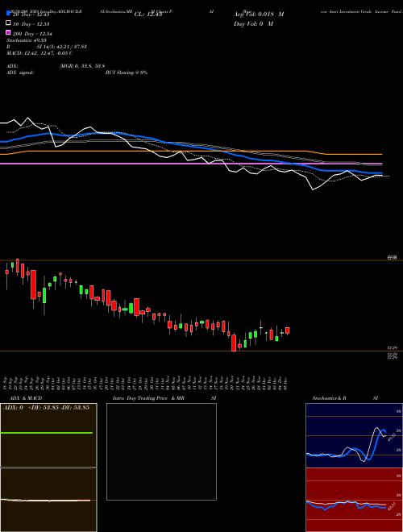Click the red RSI lower chart panel
This screenshot has width=403, height=532.
coord(354,500)
